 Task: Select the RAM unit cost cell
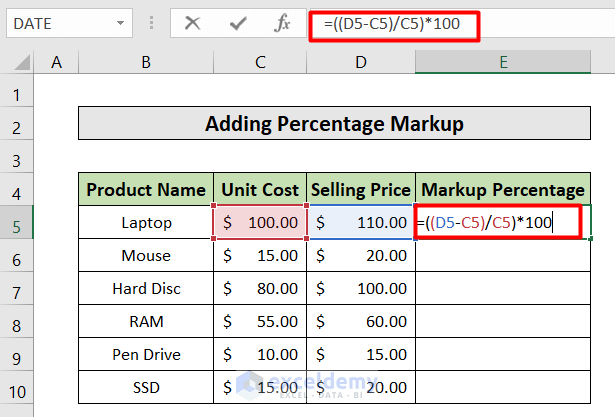click(260, 321)
